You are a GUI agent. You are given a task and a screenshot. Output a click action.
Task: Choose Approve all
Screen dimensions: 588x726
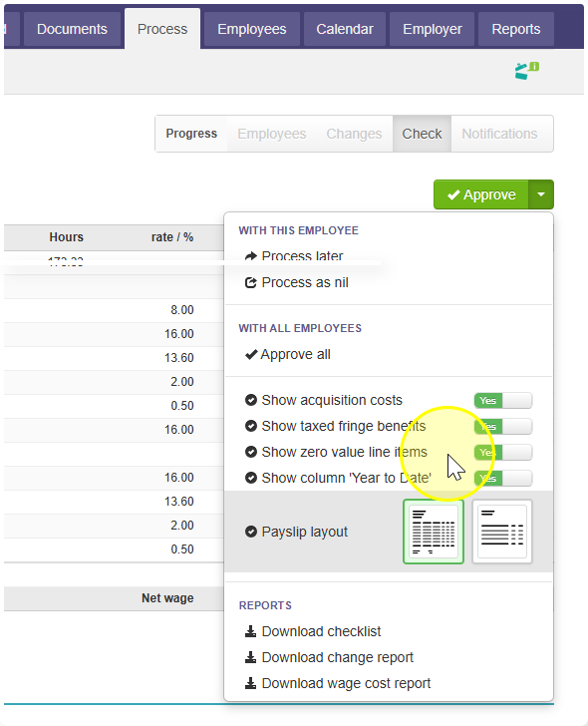(x=295, y=354)
